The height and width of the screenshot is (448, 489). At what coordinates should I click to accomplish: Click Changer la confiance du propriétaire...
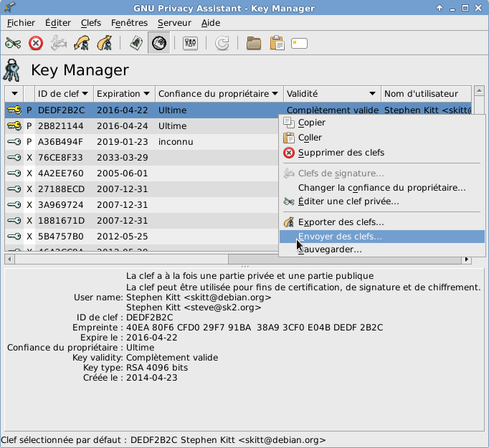pos(381,188)
